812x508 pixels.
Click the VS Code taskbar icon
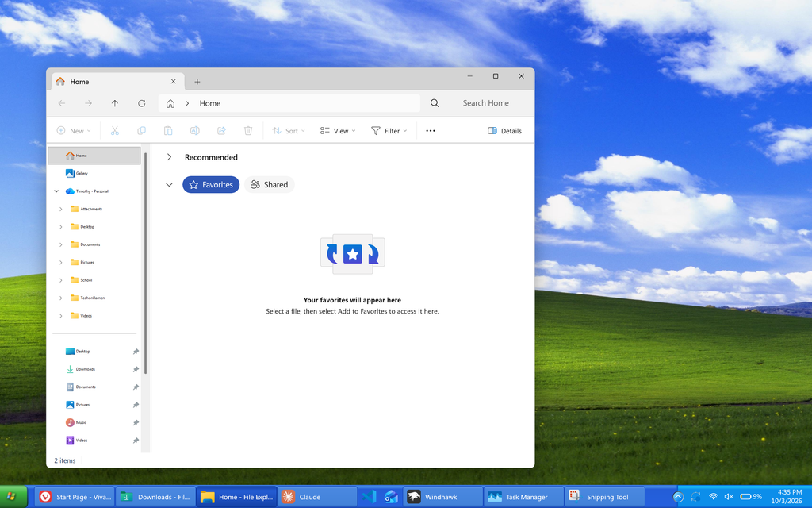(x=369, y=497)
